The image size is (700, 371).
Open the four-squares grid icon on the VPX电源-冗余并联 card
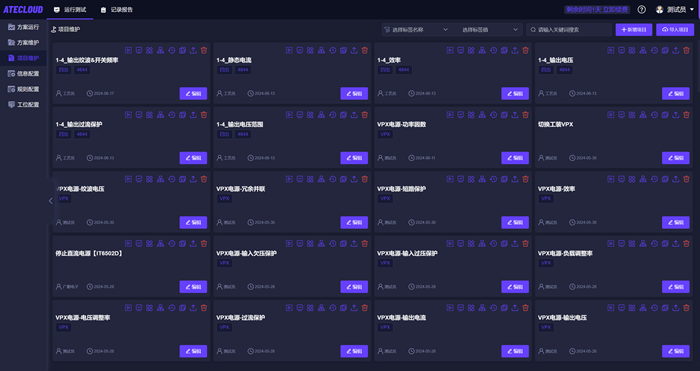pyautogui.click(x=310, y=179)
